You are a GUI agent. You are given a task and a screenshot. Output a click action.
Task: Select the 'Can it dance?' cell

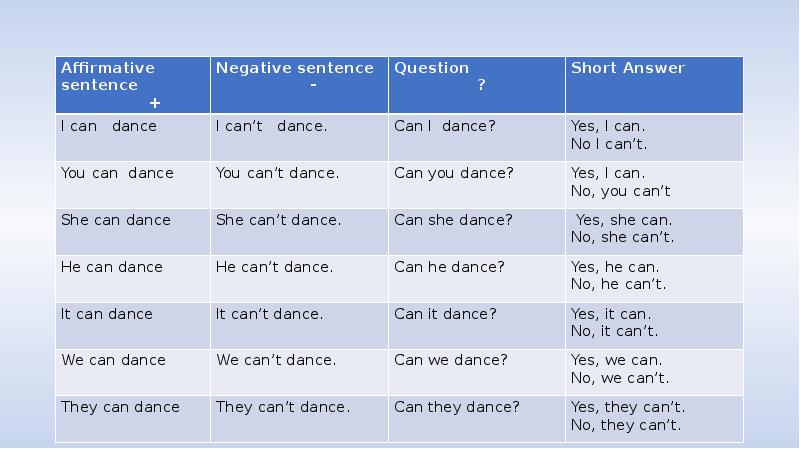point(476,324)
